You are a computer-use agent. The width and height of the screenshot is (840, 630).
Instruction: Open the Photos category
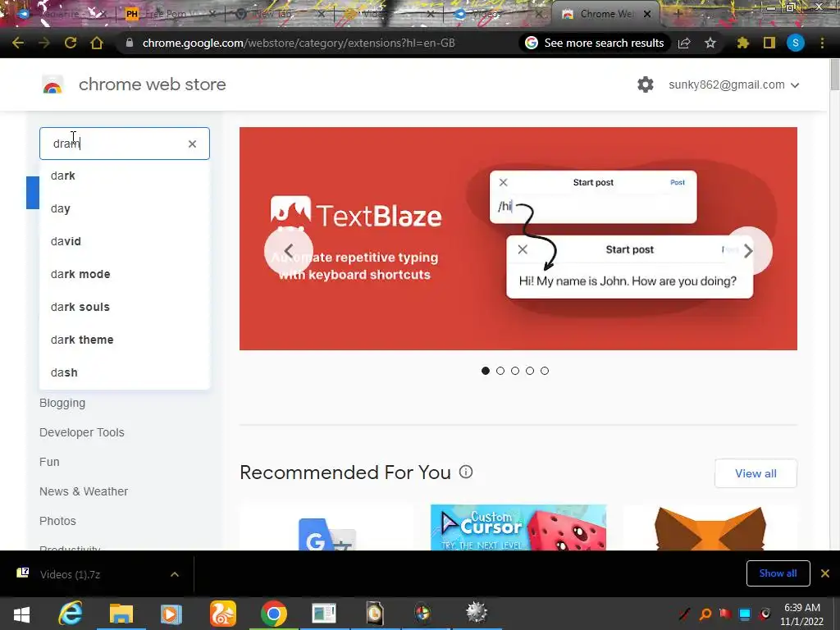pos(57,521)
